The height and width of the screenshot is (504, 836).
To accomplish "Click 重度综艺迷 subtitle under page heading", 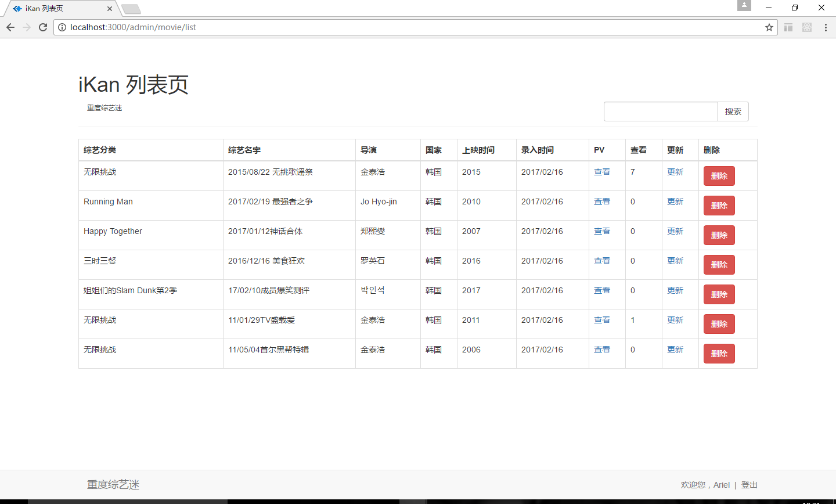I will click(105, 108).
